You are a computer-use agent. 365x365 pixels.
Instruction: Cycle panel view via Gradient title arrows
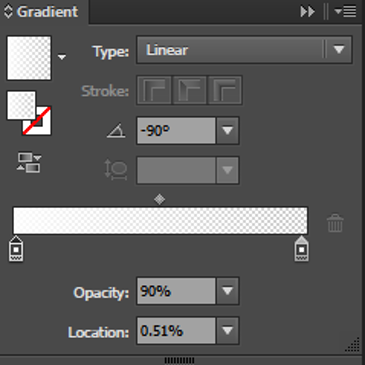8,12
